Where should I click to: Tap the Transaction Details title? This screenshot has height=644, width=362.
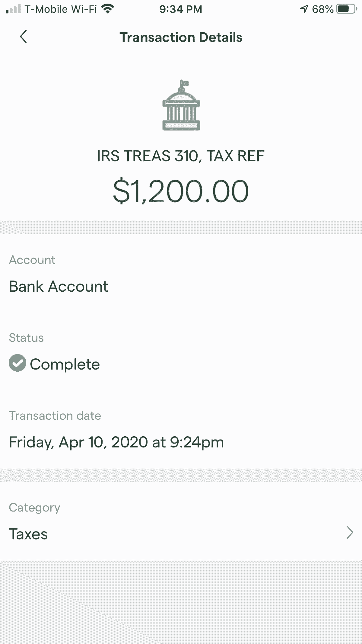(x=181, y=37)
